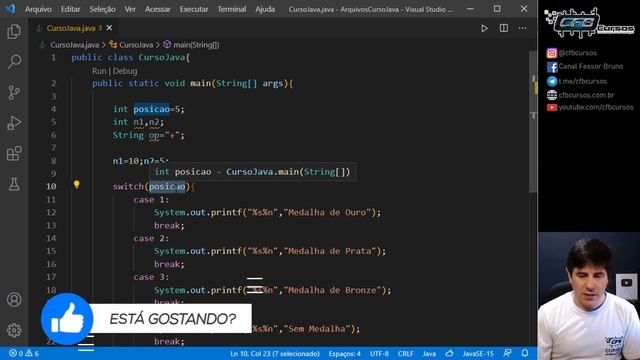This screenshot has height=360, width=640.
Task: Open the Extensions view
Action: click(14, 154)
